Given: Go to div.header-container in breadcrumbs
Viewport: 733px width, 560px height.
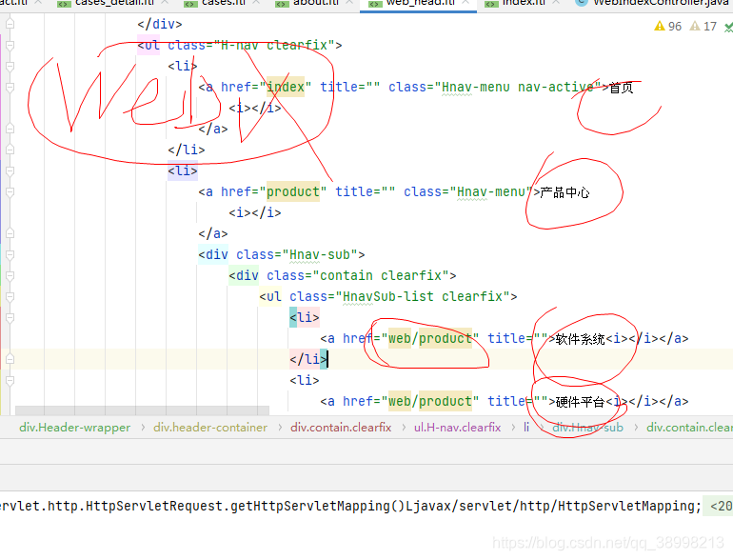Looking at the screenshot, I should 210,428.
